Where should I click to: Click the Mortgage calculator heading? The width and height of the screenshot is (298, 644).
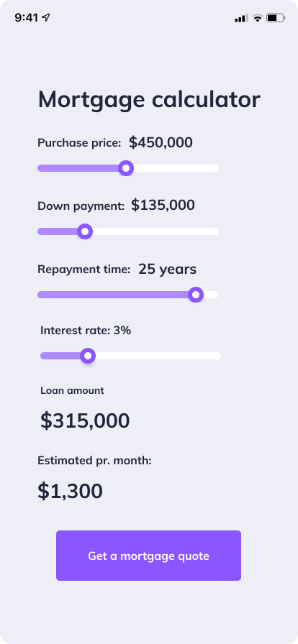pyautogui.click(x=149, y=100)
